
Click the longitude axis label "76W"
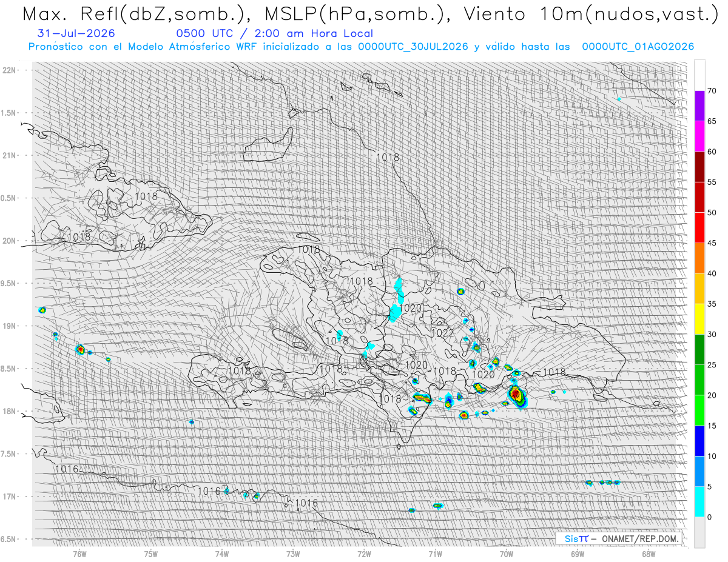79,553
